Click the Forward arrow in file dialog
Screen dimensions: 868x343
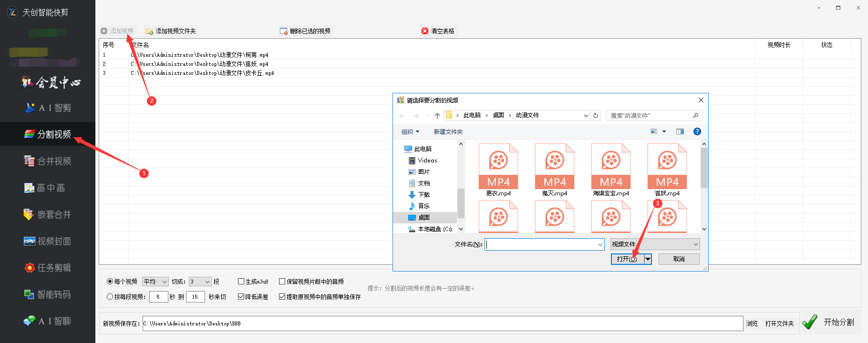point(416,115)
